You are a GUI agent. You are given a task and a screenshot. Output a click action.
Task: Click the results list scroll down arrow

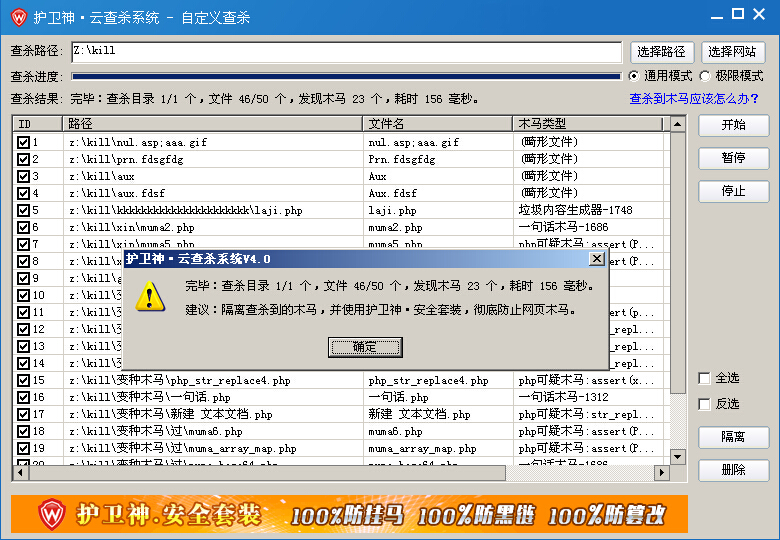[678, 456]
